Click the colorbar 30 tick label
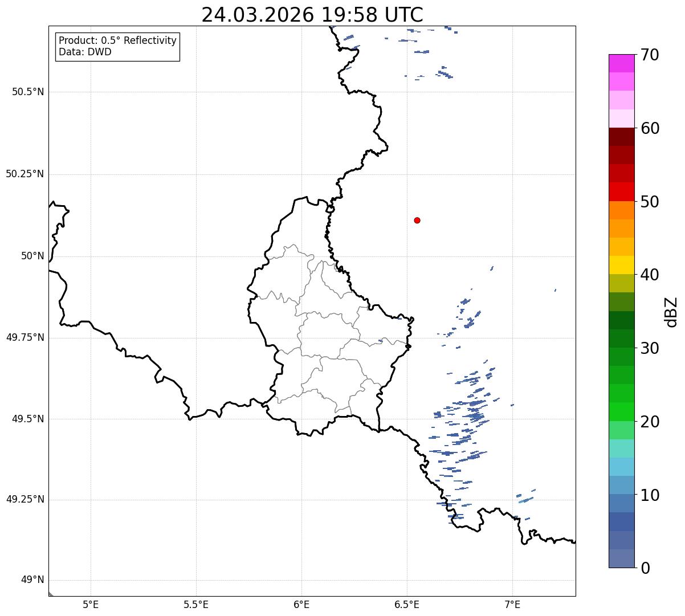This screenshot has height=616, width=685. (x=650, y=348)
